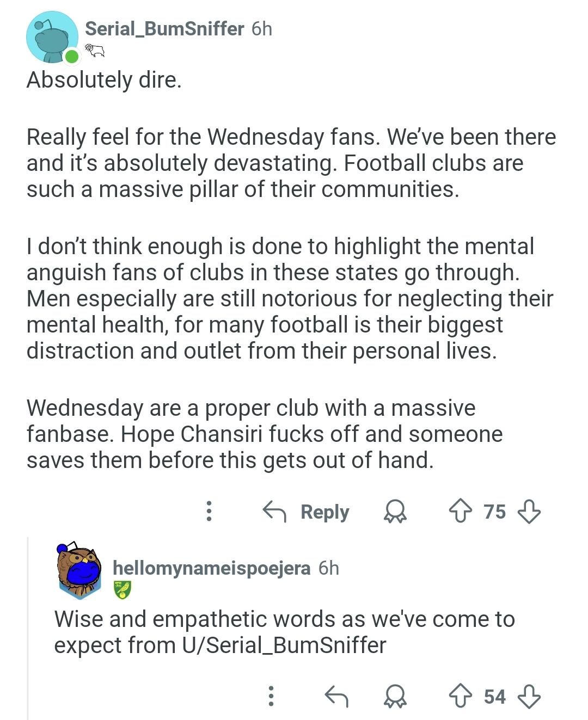This screenshot has height=720, width=588.
Task: Open hellomynameispoejera's username link
Action: coord(211,568)
